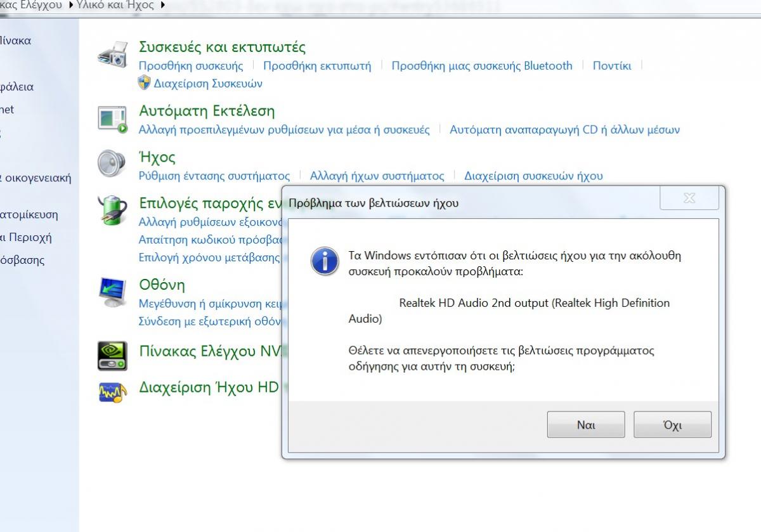Viewport: 761px width, 532px height.
Task: Click sidebar link ending in ατομίκευση
Action: tap(29, 214)
